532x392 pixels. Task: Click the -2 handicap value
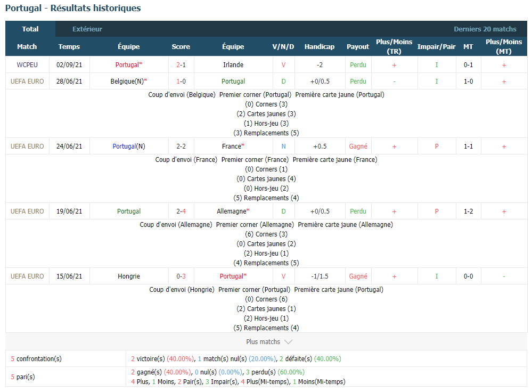320,64
